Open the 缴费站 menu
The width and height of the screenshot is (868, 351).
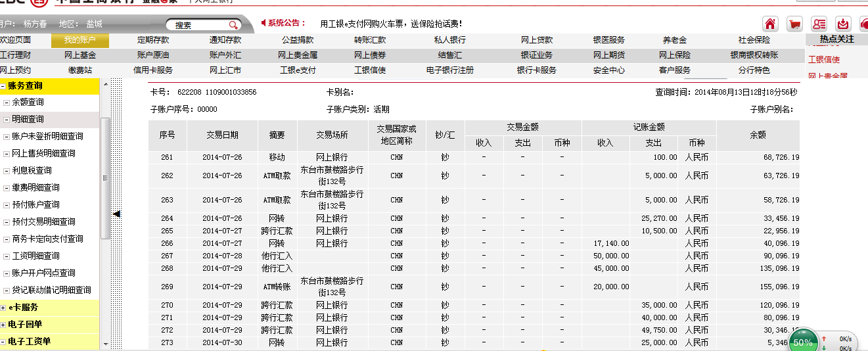point(80,70)
